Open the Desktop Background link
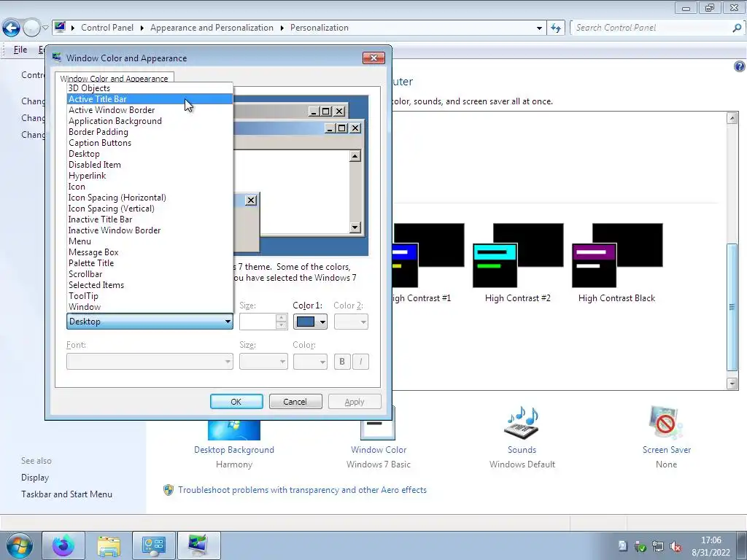 point(234,450)
